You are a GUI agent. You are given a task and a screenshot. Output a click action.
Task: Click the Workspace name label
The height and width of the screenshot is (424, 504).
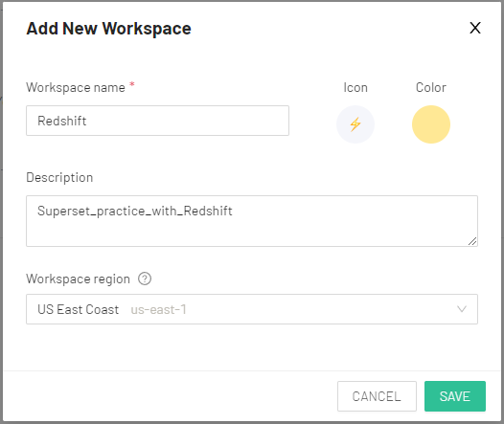[76, 88]
